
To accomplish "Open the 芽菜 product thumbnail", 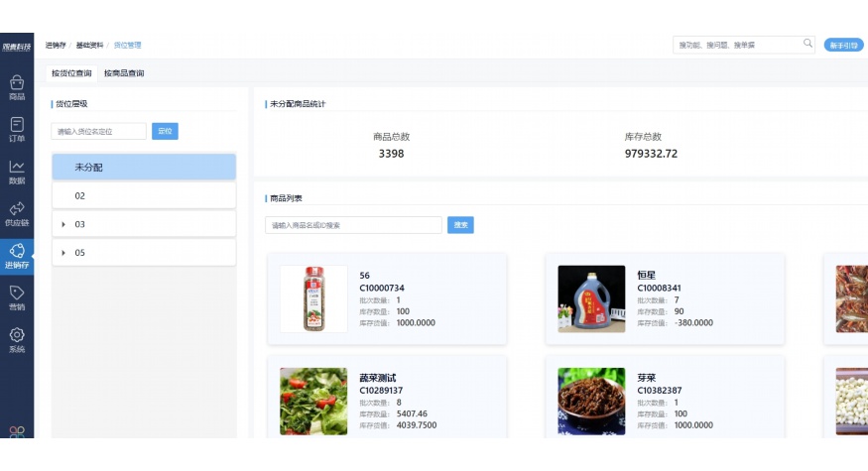I will pos(591,402).
